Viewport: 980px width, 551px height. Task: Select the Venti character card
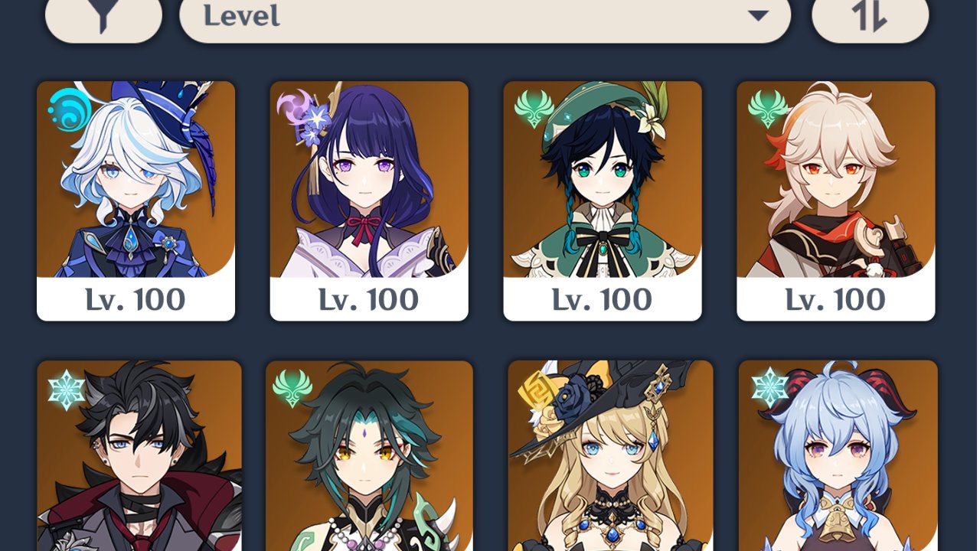[x=603, y=201]
